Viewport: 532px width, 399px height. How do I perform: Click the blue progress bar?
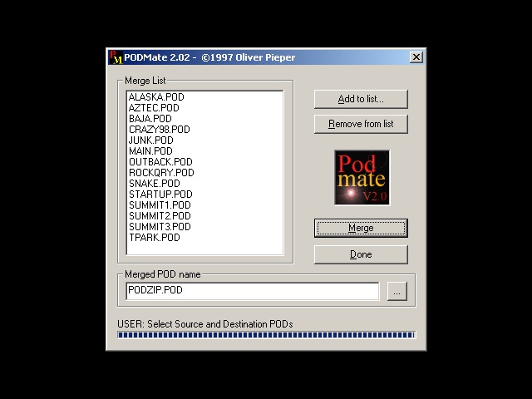[x=266, y=335]
